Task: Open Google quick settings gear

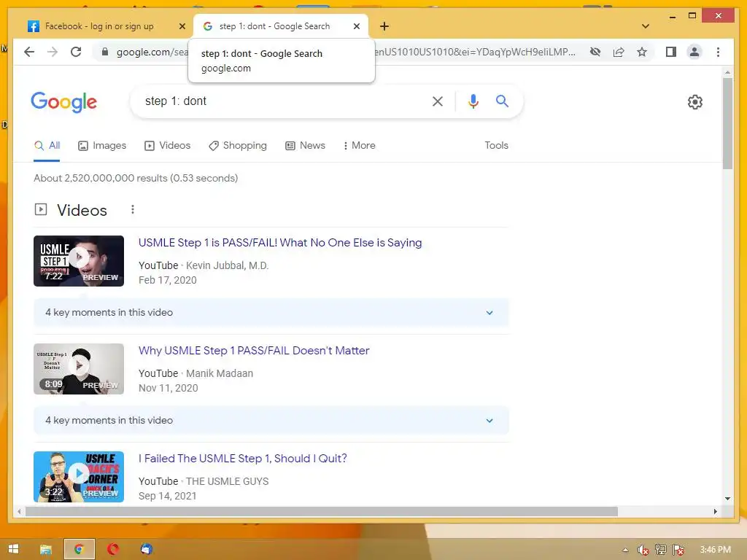Action: coord(695,102)
